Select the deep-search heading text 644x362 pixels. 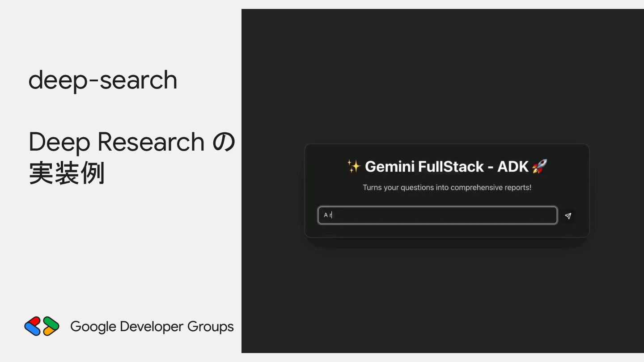[103, 80]
